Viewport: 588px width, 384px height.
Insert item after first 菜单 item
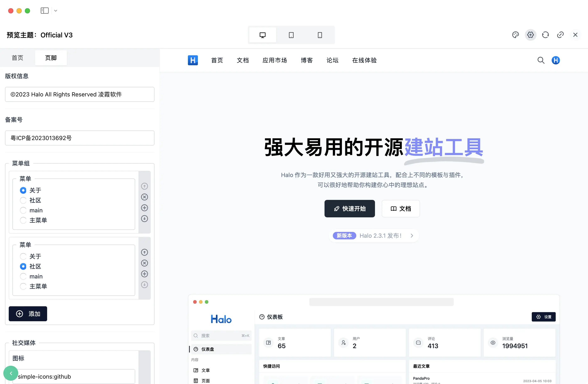pyautogui.click(x=145, y=208)
